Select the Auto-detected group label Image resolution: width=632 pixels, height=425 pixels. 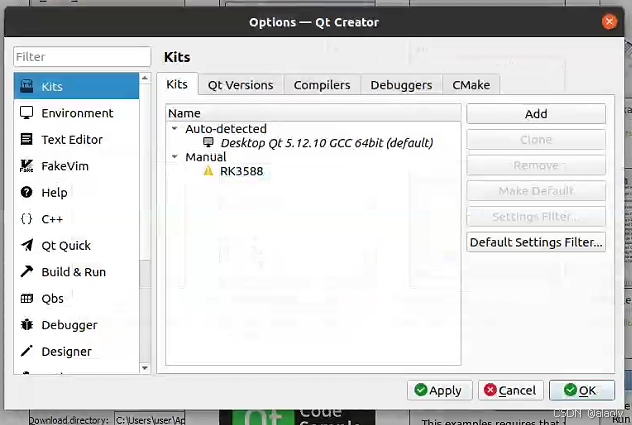(x=226, y=129)
